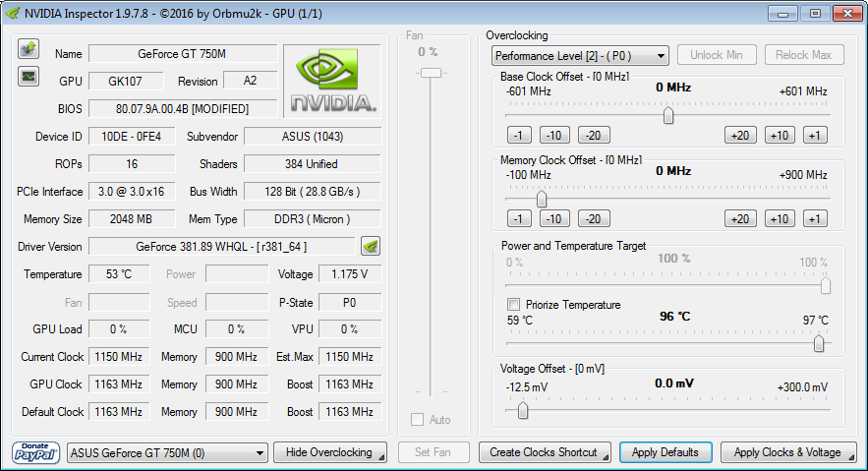
Task: Minimize the NVIDIA Inspector window
Action: pos(782,14)
